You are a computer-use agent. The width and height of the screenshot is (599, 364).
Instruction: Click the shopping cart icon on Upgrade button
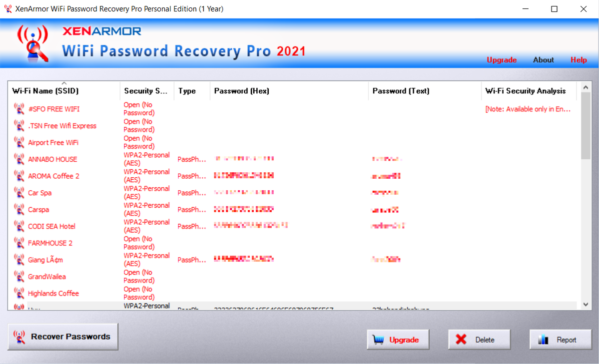(x=378, y=340)
